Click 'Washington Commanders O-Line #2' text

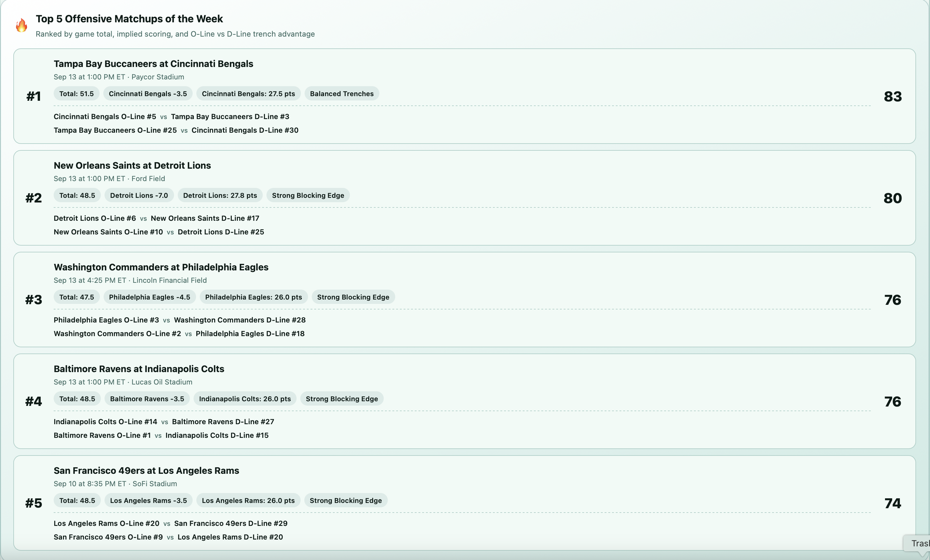(117, 334)
